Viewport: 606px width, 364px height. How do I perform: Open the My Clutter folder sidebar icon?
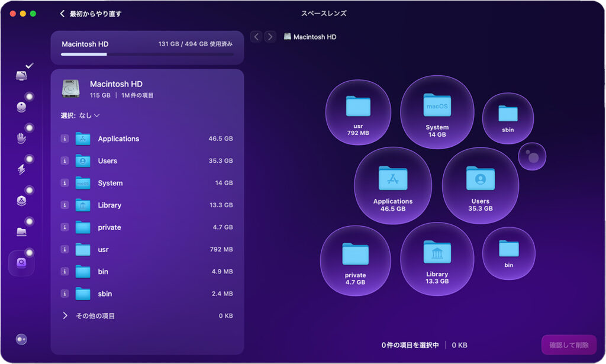pos(21,231)
